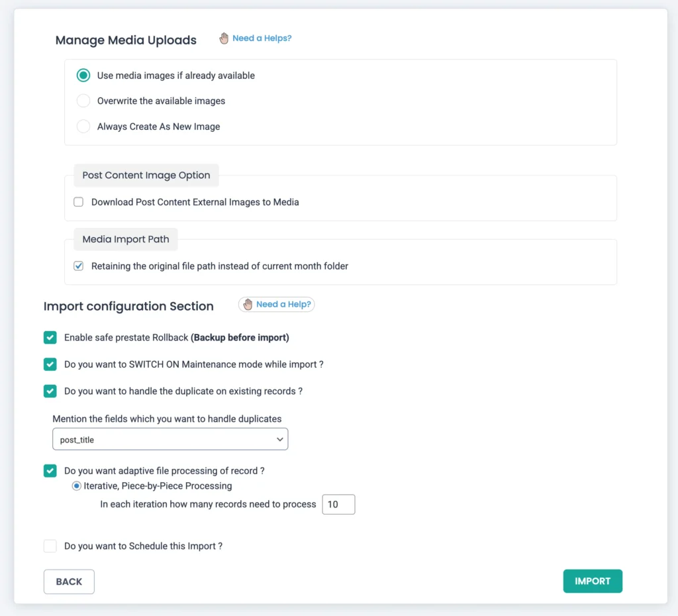Screen dimensions: 678x616
Task: Click the Media Import Path label
Action: pos(125,239)
